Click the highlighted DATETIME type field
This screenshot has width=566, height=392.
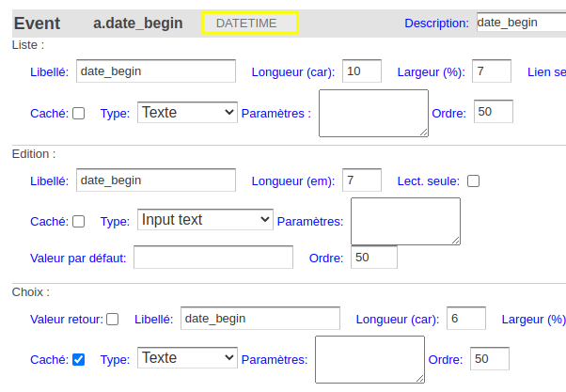pyautogui.click(x=250, y=24)
